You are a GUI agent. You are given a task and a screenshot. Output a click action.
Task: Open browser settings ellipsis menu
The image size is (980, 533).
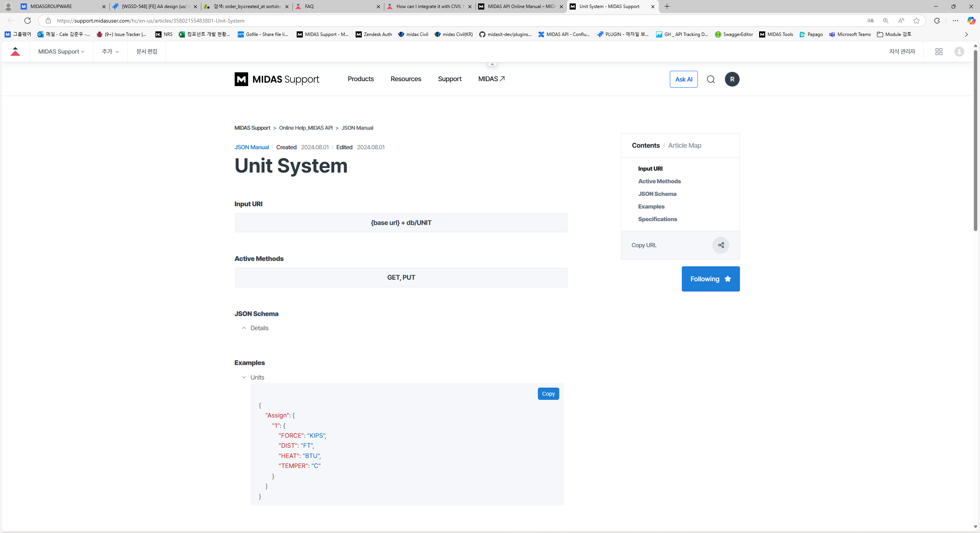coord(955,21)
